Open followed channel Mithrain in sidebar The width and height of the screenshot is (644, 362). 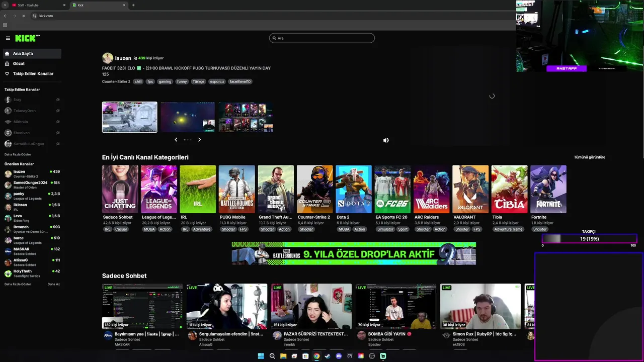click(32, 122)
